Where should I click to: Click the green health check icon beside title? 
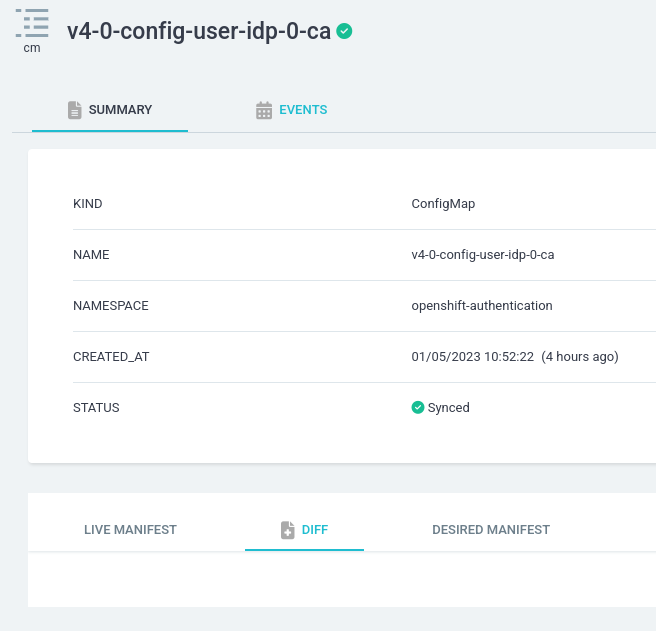(344, 31)
